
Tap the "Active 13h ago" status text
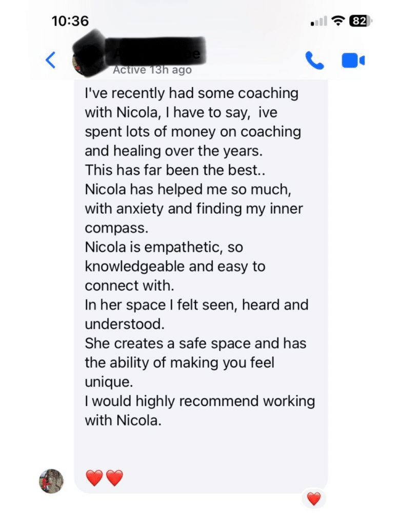[x=152, y=70]
